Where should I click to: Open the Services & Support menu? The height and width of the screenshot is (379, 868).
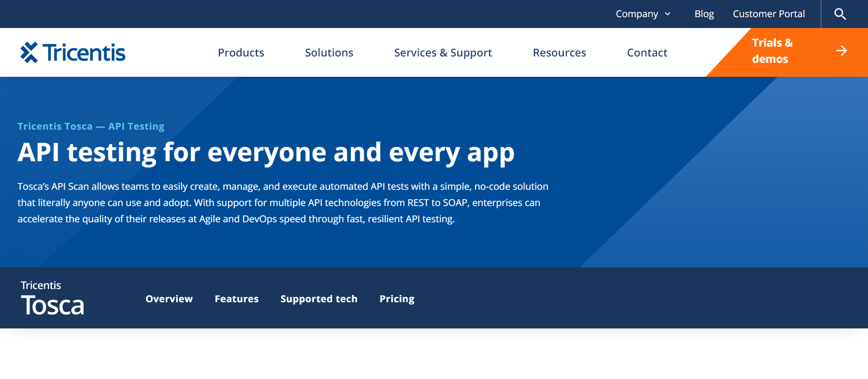coord(443,53)
